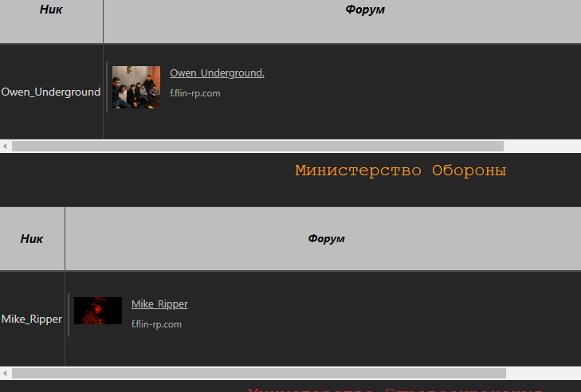The image size is (581, 392).
Task: Click the Министерство Обороны heading
Action: [401, 171]
